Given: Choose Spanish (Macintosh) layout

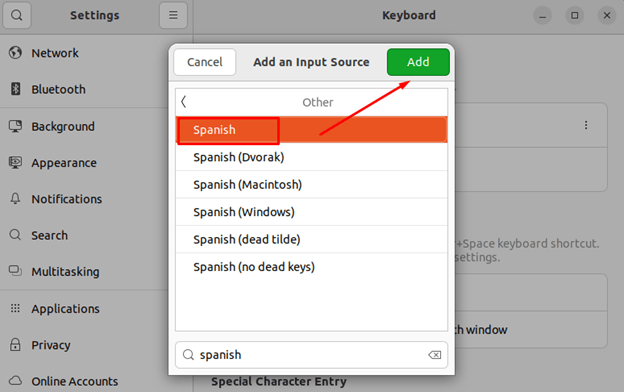Looking at the screenshot, I should coord(312,185).
